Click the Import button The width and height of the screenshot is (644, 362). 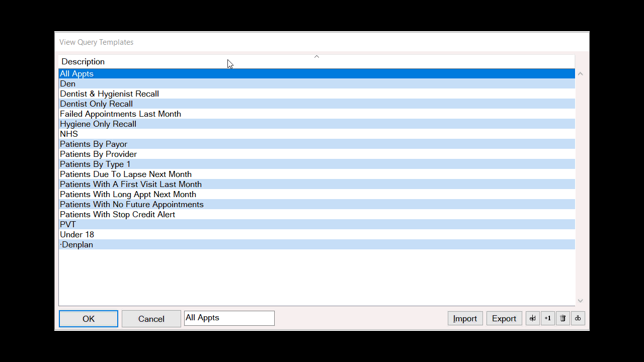465,318
